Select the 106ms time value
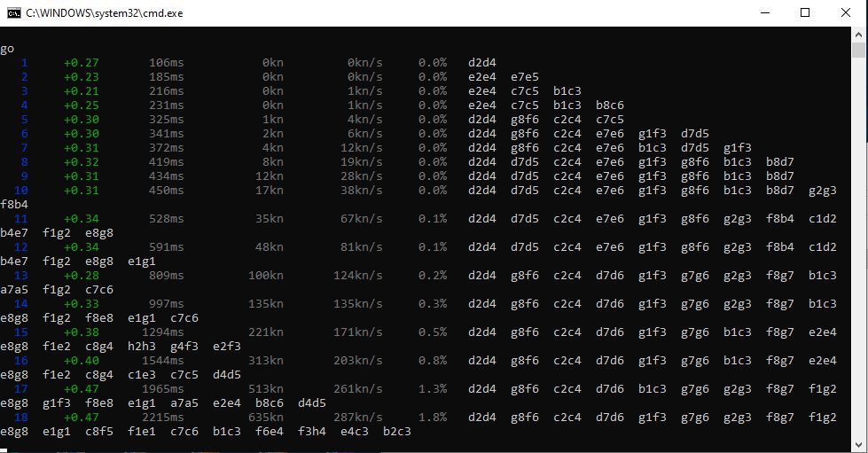Screen dimensions: 868x453 click(166, 63)
